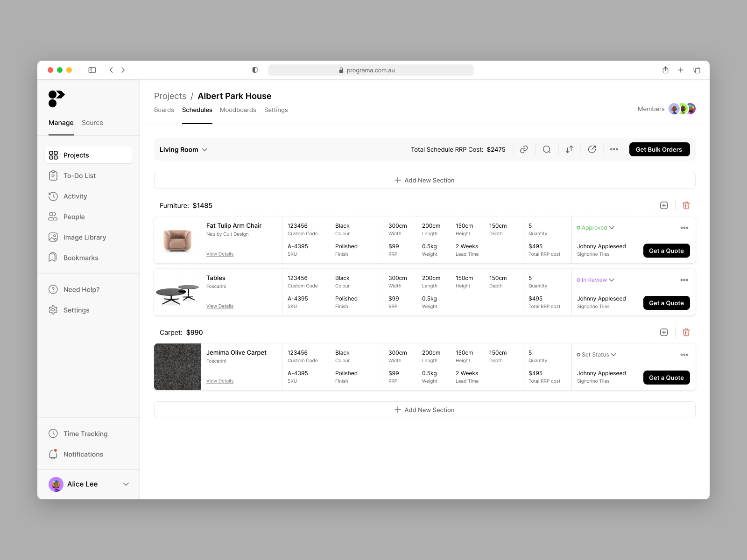Go back in browser
Viewport: 747px width, 560px height.
point(111,70)
